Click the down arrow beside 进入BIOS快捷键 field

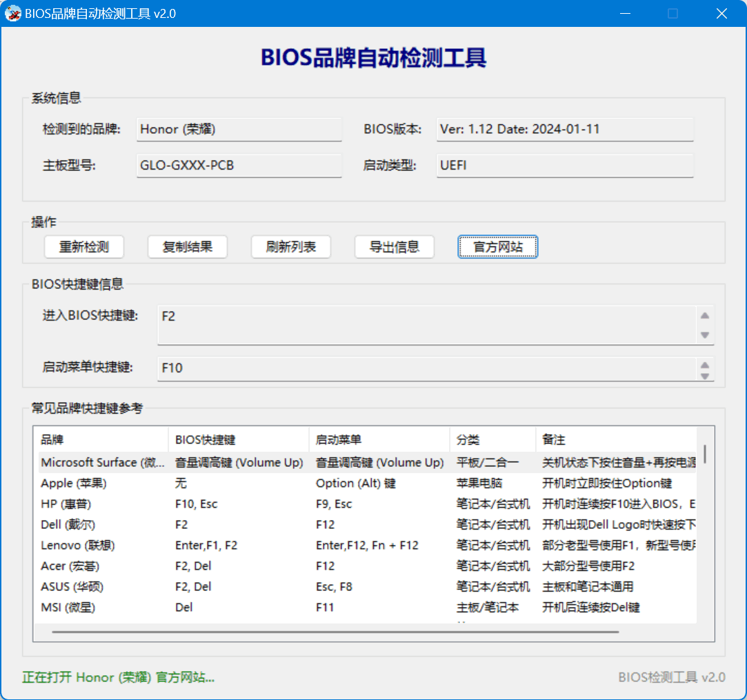click(x=705, y=334)
